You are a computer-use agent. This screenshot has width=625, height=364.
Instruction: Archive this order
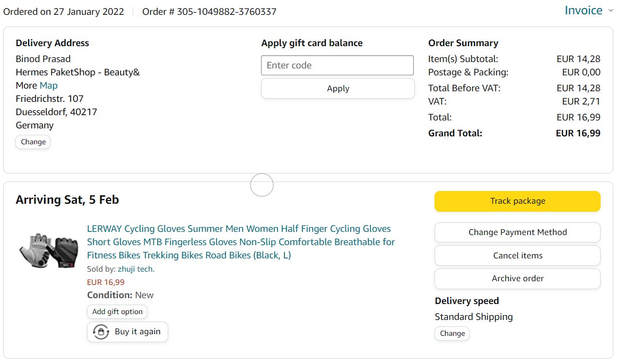[x=517, y=279]
